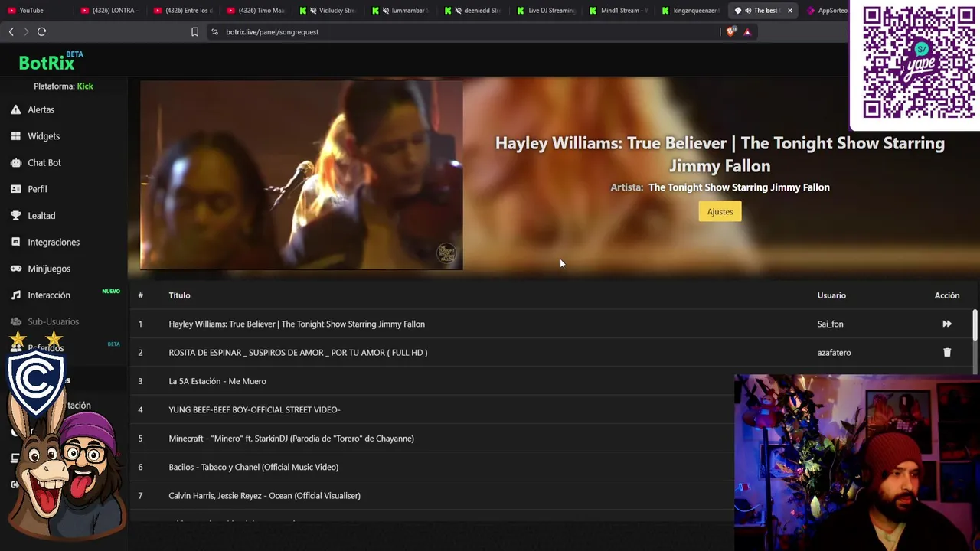Switch to the (4326) LONTRA tab

click(x=111, y=11)
